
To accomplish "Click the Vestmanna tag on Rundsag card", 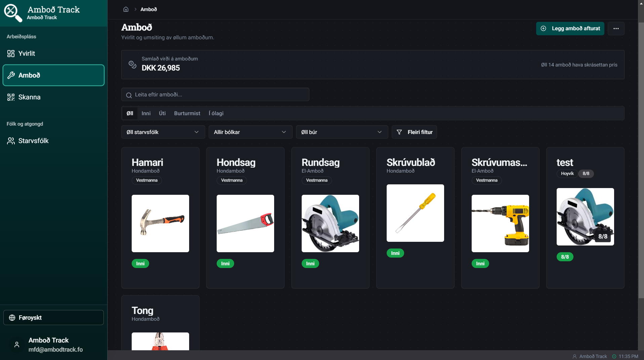I will point(317,180).
